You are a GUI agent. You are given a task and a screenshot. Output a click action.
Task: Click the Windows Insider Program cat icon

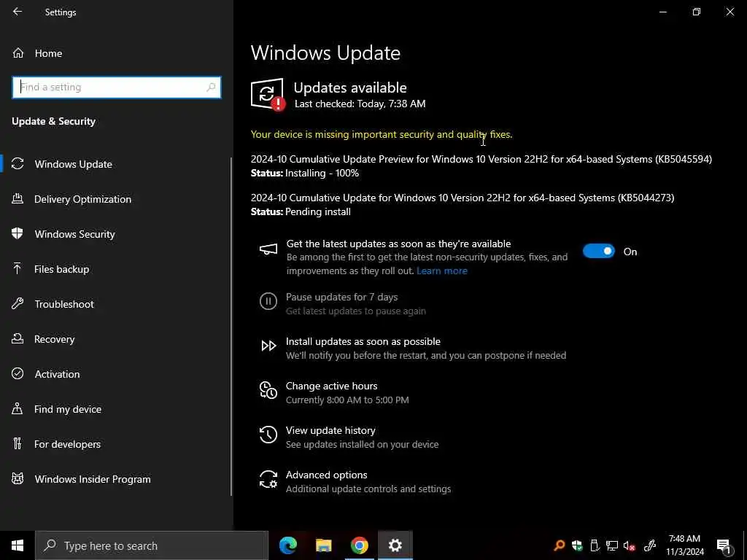tap(18, 478)
